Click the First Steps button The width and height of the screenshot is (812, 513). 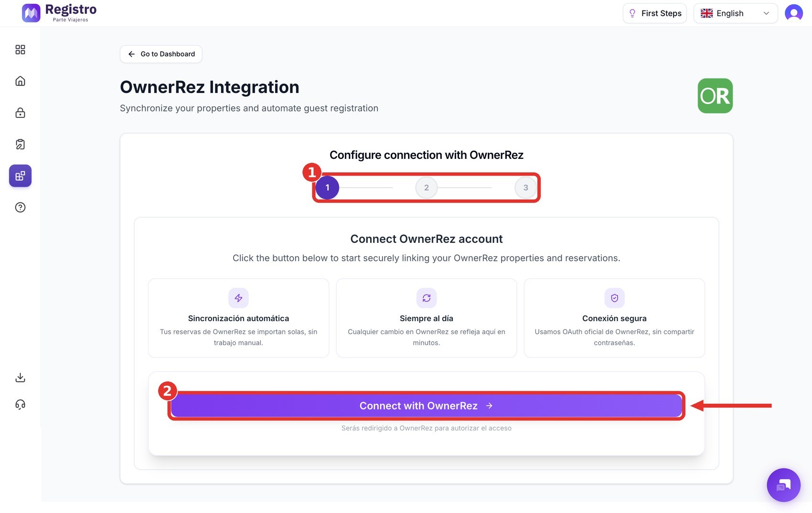click(x=654, y=13)
